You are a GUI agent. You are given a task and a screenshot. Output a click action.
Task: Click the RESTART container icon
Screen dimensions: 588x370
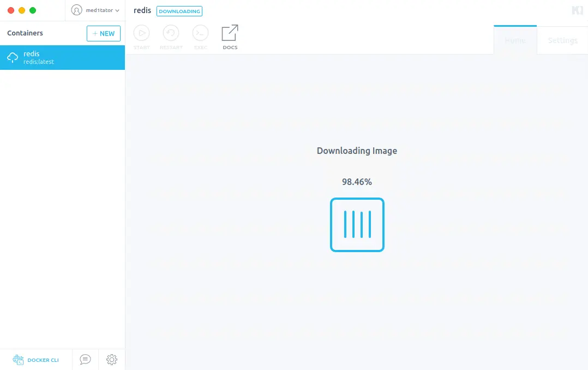pyautogui.click(x=171, y=33)
